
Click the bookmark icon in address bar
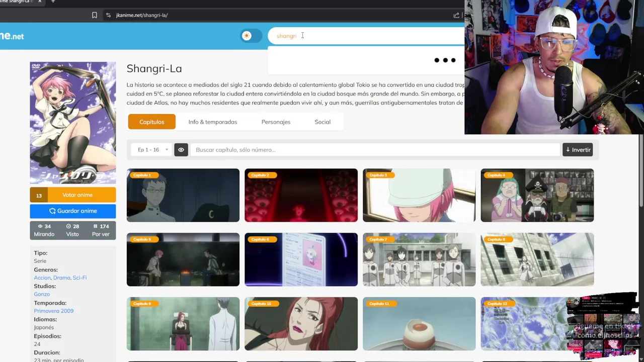[94, 15]
